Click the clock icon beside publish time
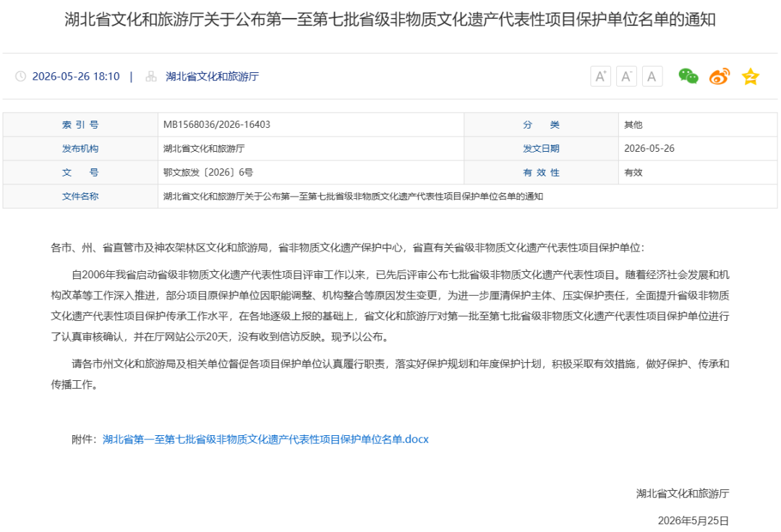The image size is (781, 532). tap(20, 76)
